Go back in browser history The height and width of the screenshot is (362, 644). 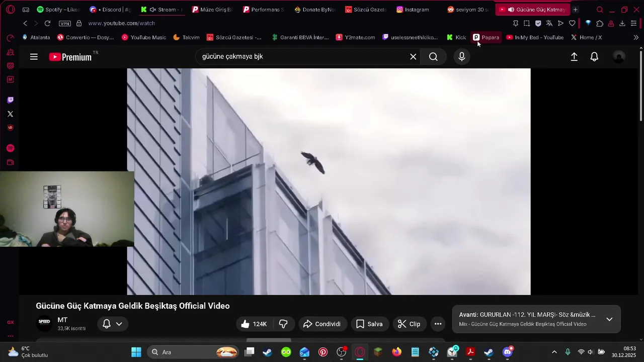pyautogui.click(x=25, y=23)
